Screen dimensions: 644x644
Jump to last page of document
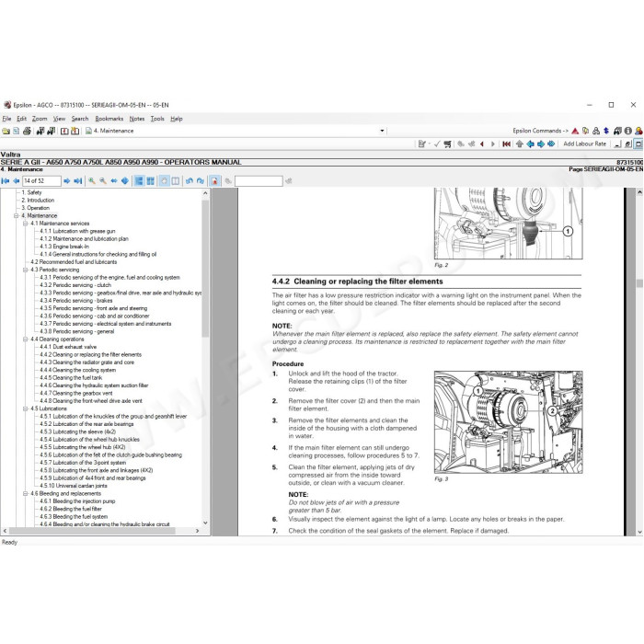coord(77,181)
